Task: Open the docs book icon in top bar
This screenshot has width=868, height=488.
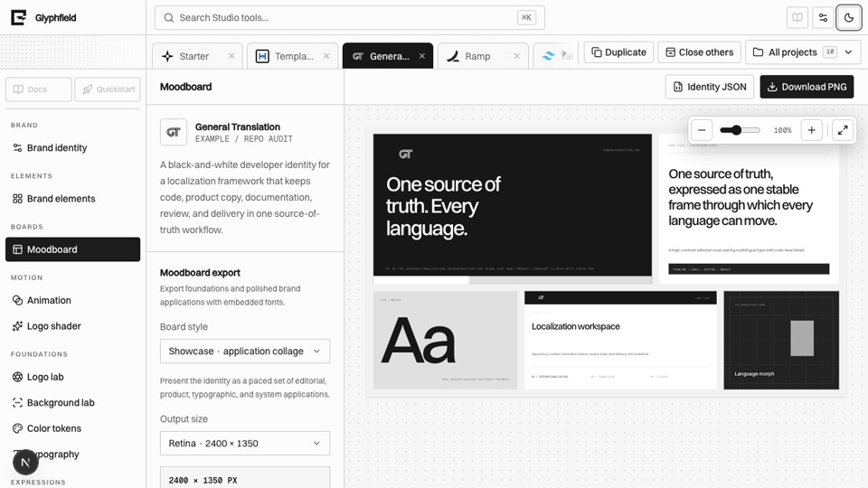Action: (797, 18)
